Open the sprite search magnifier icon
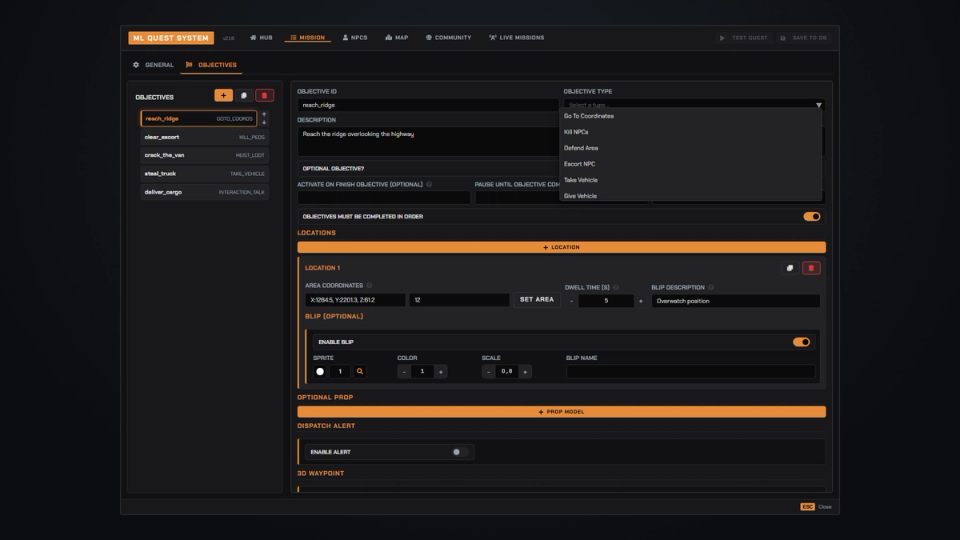 coord(360,372)
